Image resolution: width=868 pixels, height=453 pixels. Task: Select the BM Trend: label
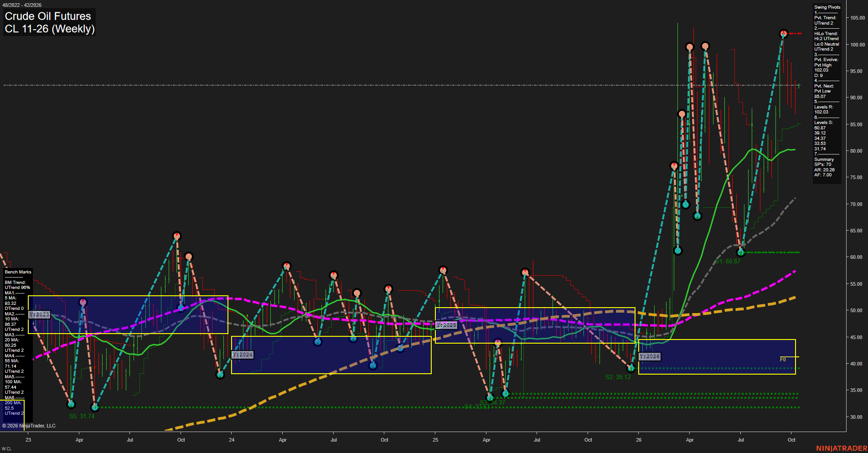[x=15, y=283]
